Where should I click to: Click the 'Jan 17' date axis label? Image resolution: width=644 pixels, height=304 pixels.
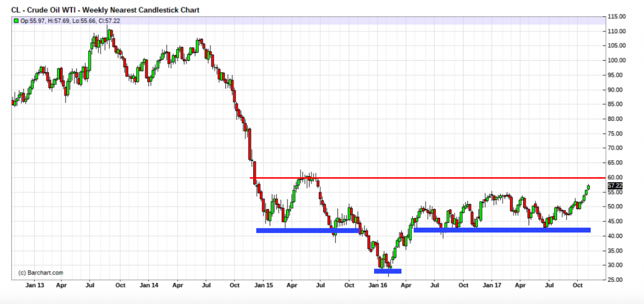[x=492, y=286]
